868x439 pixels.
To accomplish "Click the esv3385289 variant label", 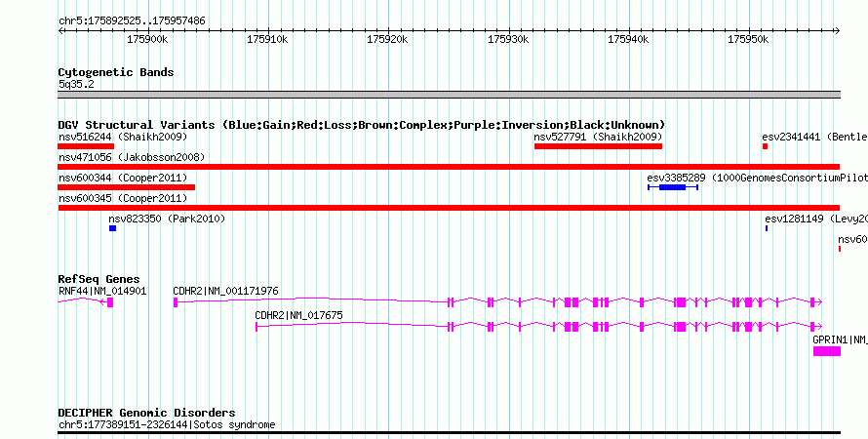I will point(757,178).
